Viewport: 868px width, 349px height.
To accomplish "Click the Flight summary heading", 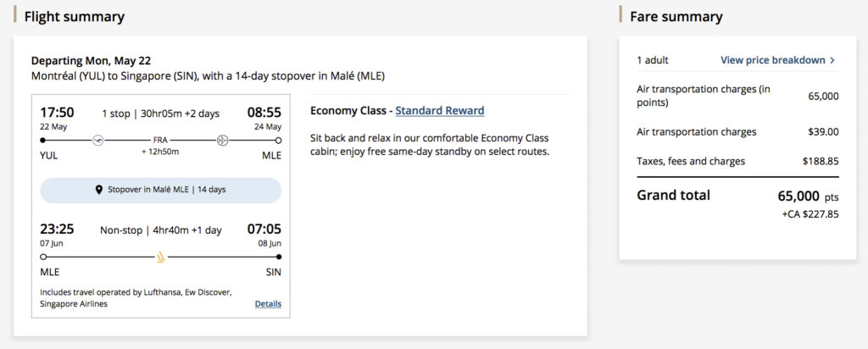I will (75, 16).
